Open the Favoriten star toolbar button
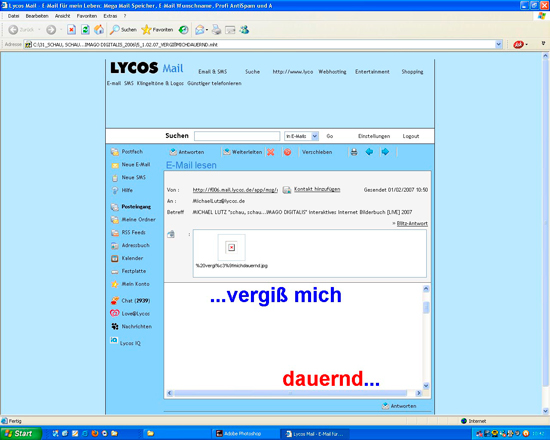 [x=157, y=30]
